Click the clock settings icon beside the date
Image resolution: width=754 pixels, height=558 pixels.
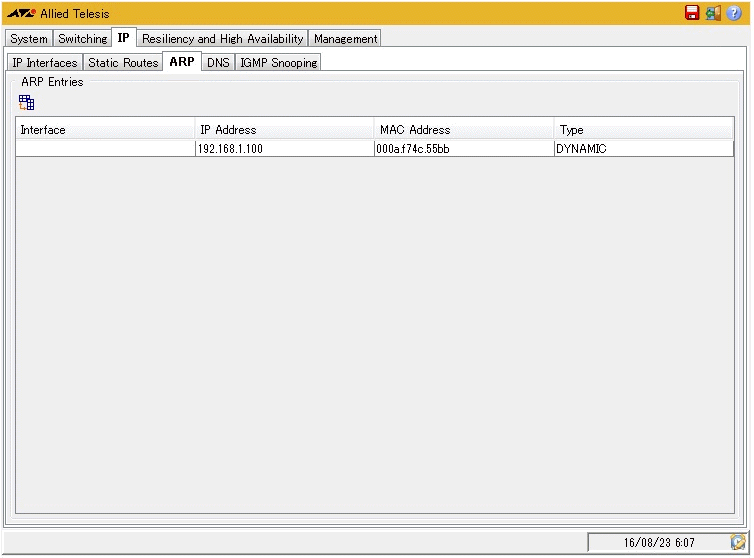pyautogui.click(x=738, y=542)
